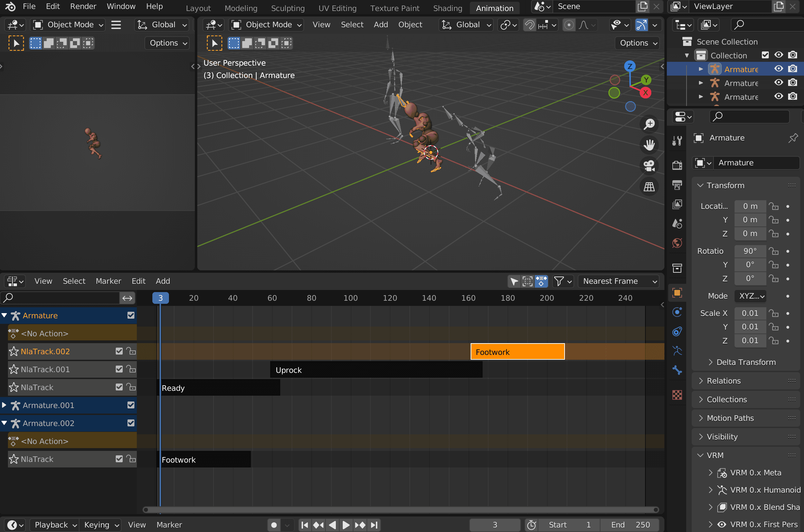Open the Render properties tab
Viewport: 804px width, 532px height.
pos(677,165)
